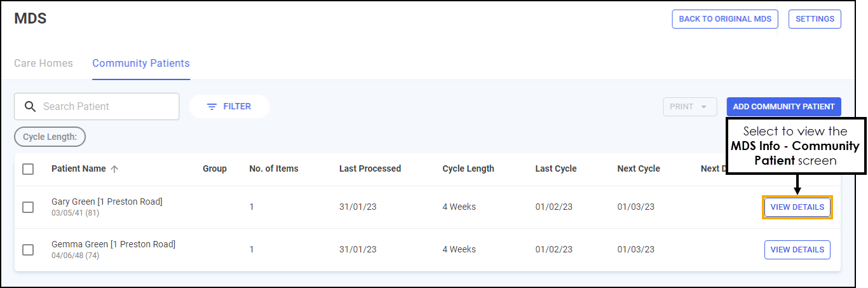868x288 pixels.
Task: Open the FILTER button
Action: [229, 107]
